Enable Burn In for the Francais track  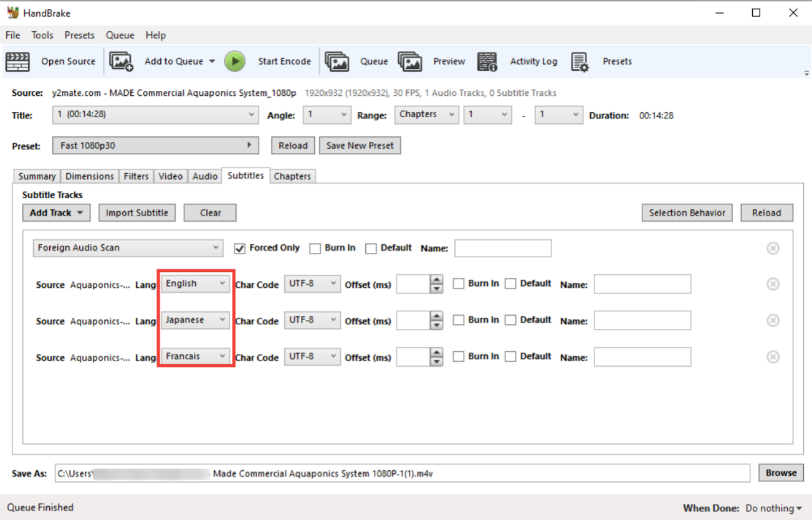pos(459,357)
